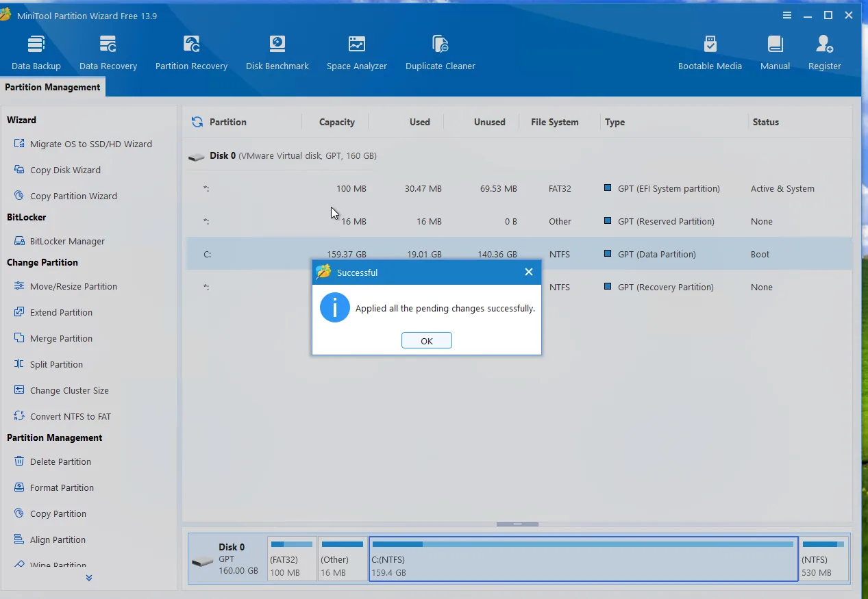The width and height of the screenshot is (868, 599).
Task: Select Change Cluster Size
Action: click(x=62, y=390)
